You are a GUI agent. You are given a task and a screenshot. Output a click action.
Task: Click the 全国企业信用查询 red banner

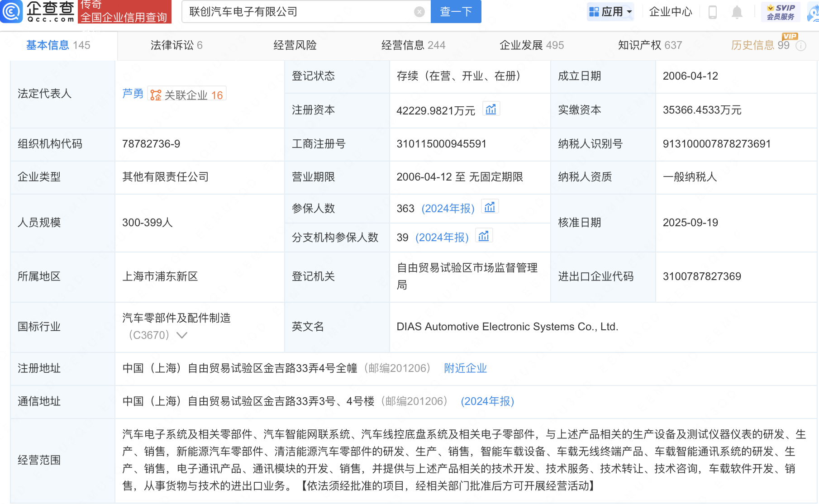(x=124, y=12)
